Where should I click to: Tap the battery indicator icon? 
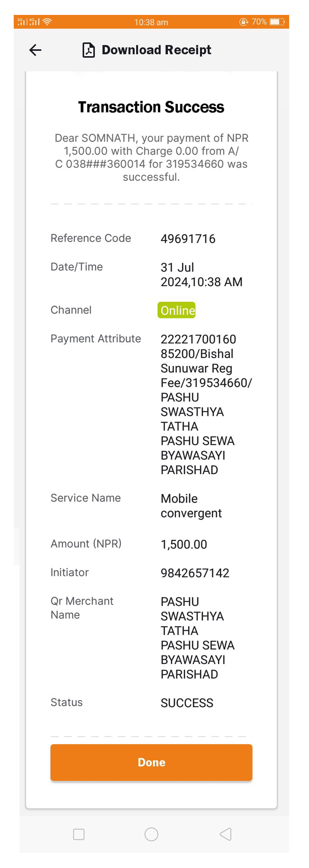[277, 22]
